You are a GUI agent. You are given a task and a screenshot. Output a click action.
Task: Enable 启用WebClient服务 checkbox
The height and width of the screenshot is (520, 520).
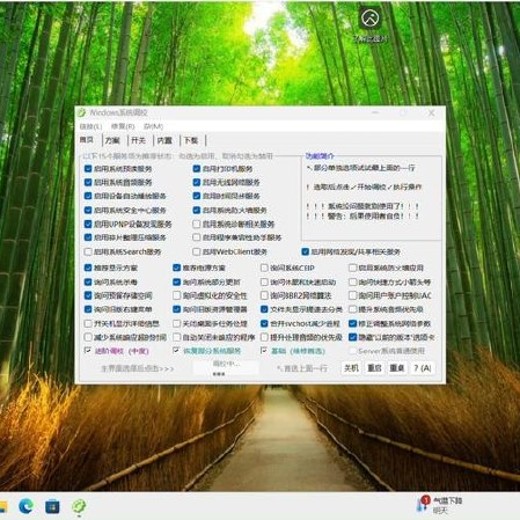point(196,252)
